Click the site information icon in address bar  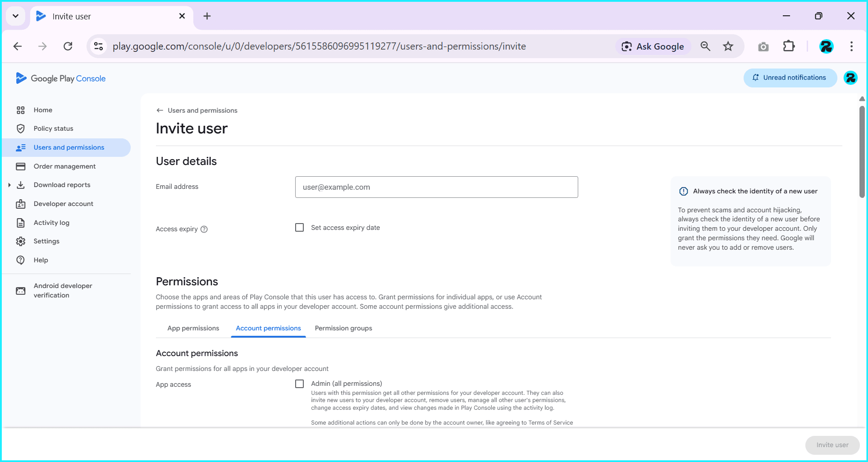point(98,46)
